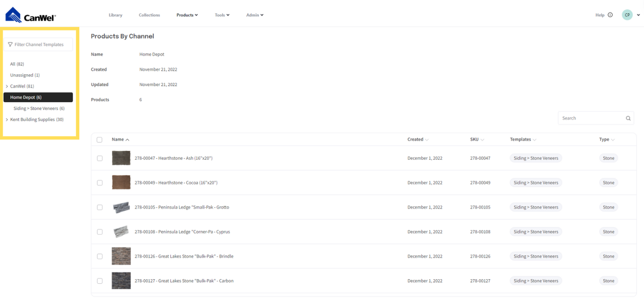644x299 pixels.
Task: Focus the products Search field
Action: [596, 118]
